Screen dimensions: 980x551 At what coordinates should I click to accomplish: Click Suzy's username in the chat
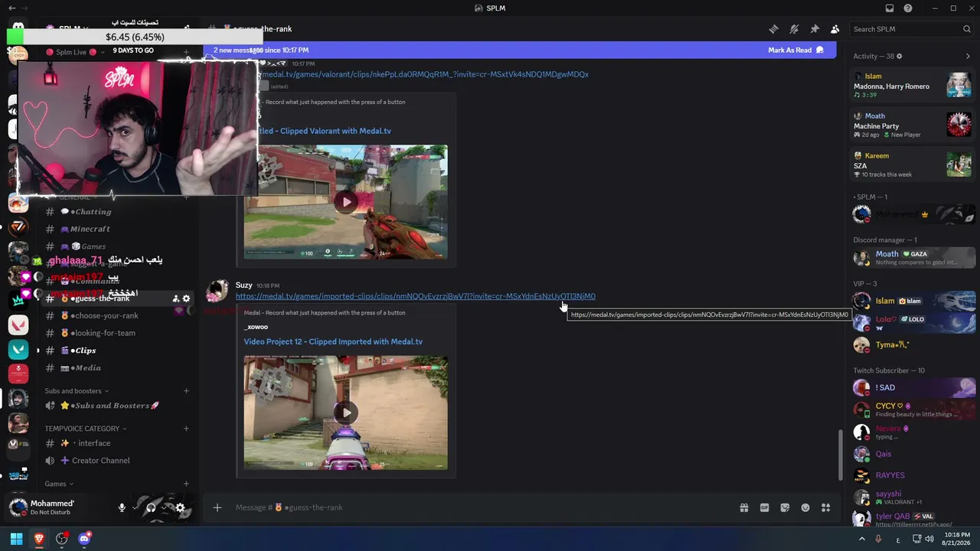tap(244, 285)
